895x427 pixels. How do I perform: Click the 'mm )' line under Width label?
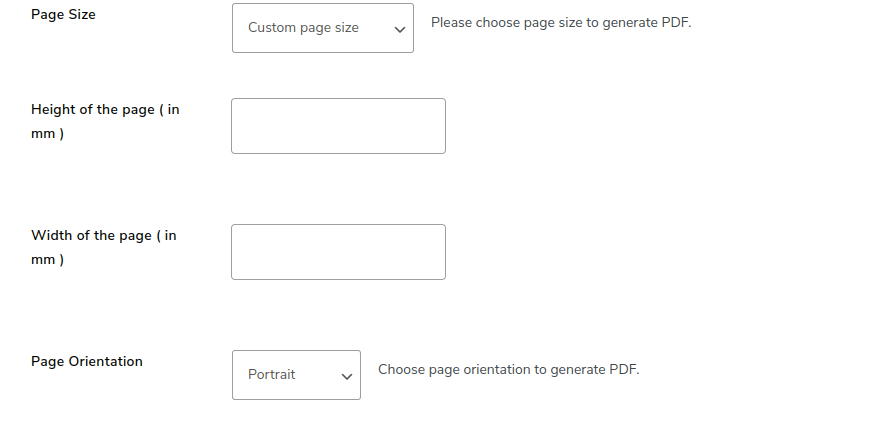(47, 260)
